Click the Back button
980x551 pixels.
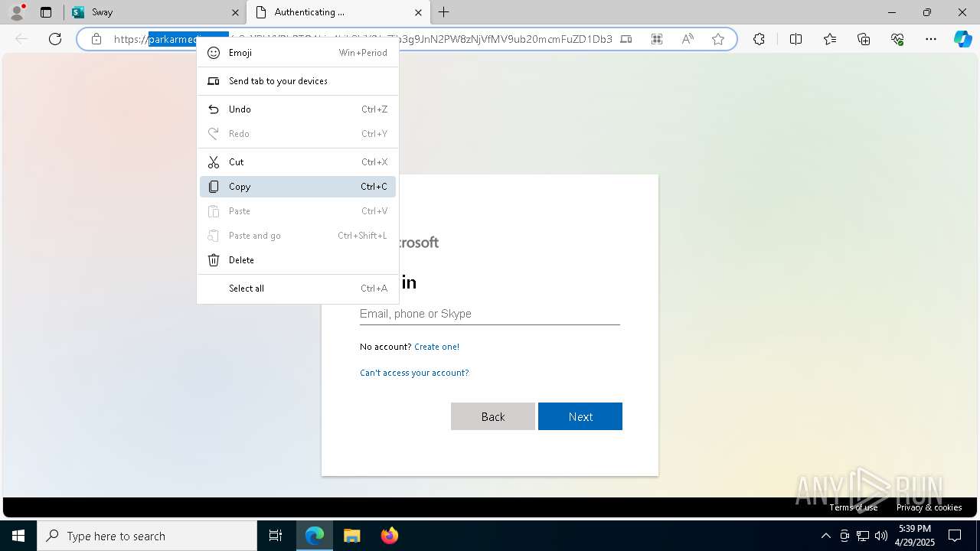click(493, 416)
